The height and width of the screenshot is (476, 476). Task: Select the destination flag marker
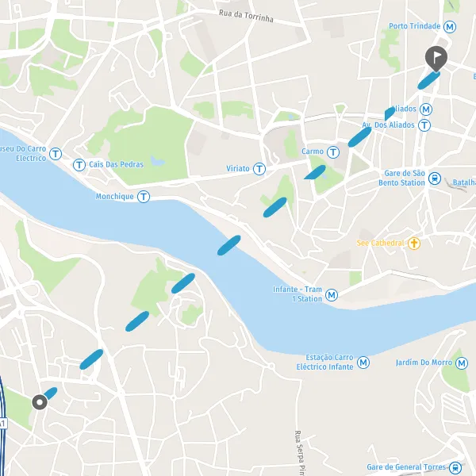(x=436, y=59)
